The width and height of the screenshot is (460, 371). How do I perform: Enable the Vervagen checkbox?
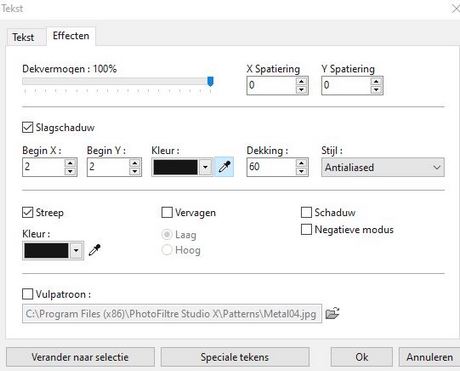pos(167,212)
